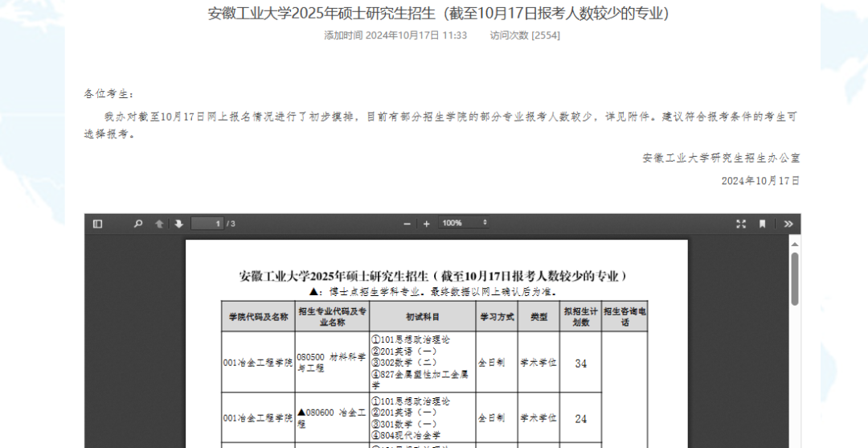The image size is (868, 448).
Task: Click '④804现代冶金学' exam subject
Action: click(407, 435)
